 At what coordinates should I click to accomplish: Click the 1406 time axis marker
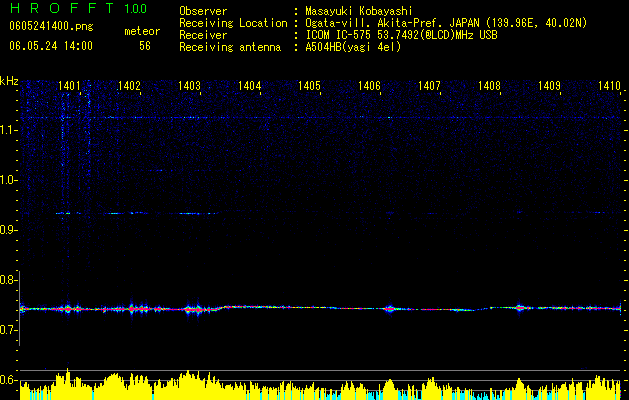(369, 86)
